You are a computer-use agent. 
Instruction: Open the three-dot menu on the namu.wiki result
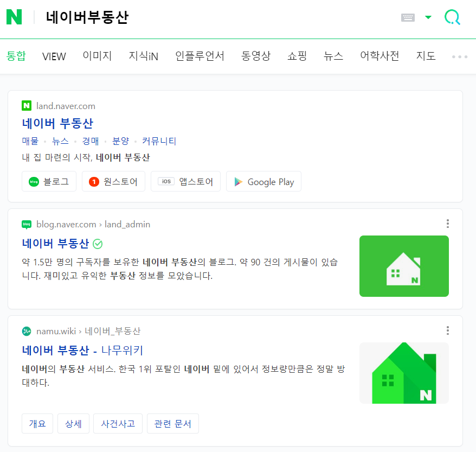click(x=448, y=330)
